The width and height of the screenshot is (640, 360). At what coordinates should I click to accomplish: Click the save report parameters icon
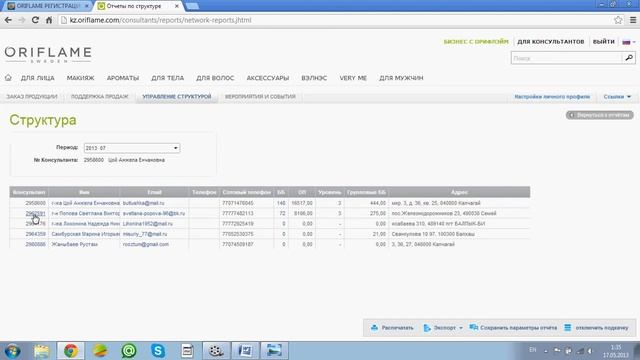(x=473, y=327)
